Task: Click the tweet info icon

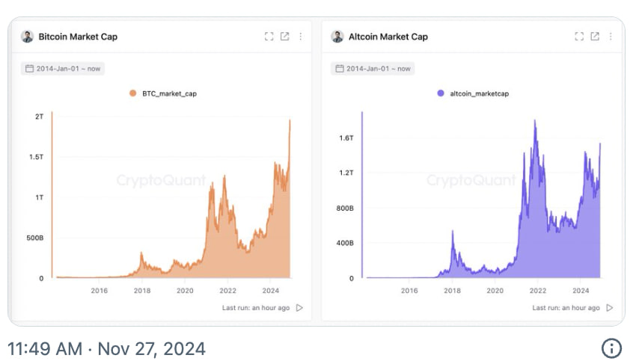Action: pyautogui.click(x=612, y=348)
